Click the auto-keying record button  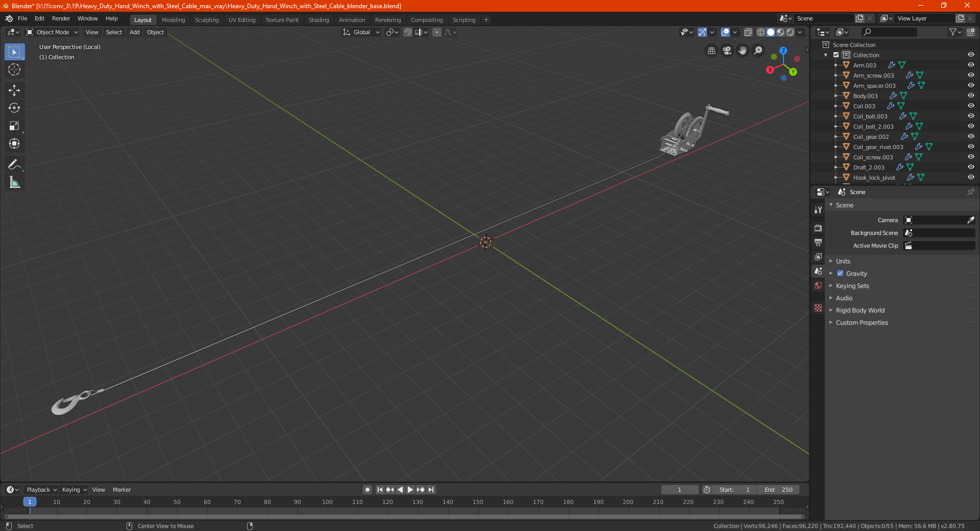[367, 490]
